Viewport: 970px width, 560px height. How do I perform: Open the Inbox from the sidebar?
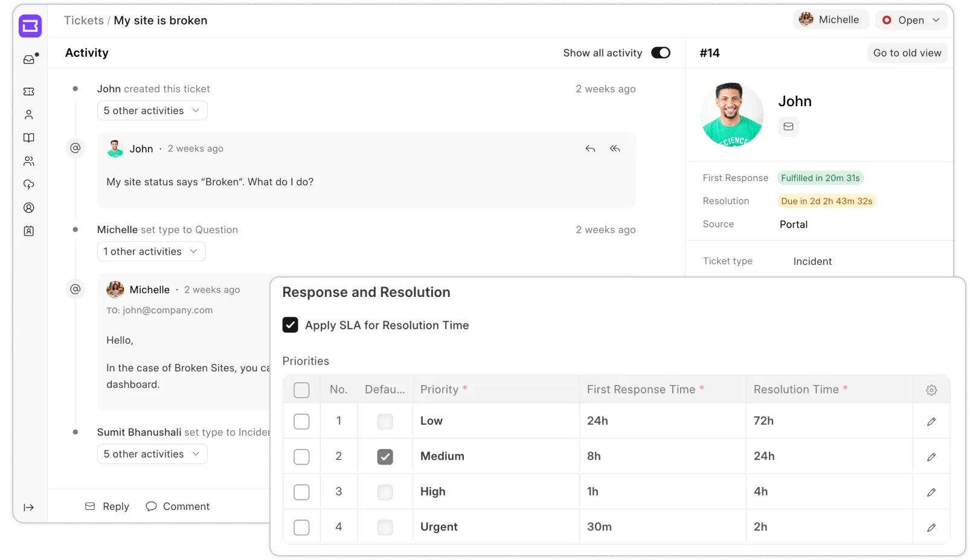[x=29, y=59]
